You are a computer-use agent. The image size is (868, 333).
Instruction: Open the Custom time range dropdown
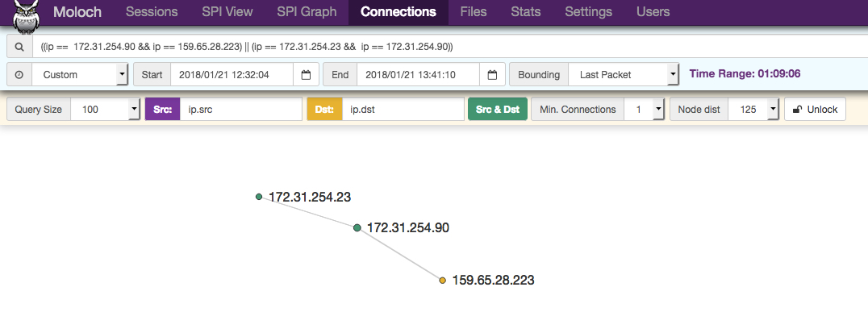(x=81, y=75)
